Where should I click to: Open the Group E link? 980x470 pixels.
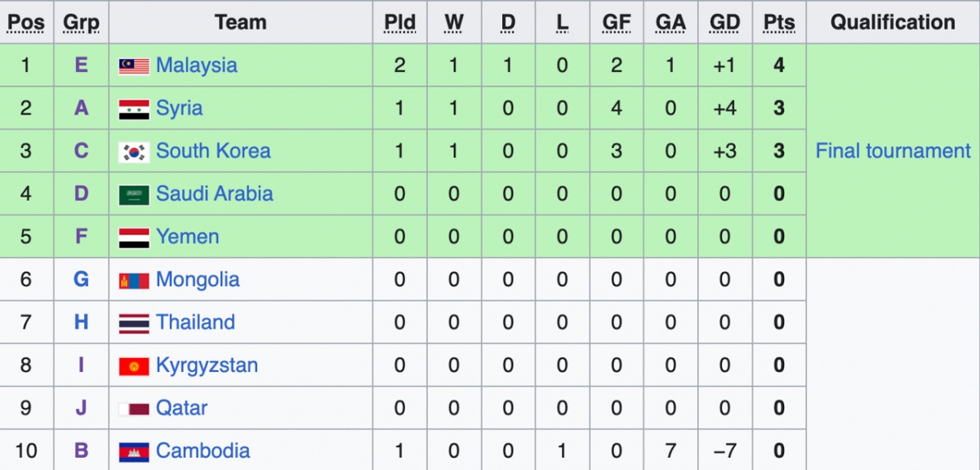point(81,65)
